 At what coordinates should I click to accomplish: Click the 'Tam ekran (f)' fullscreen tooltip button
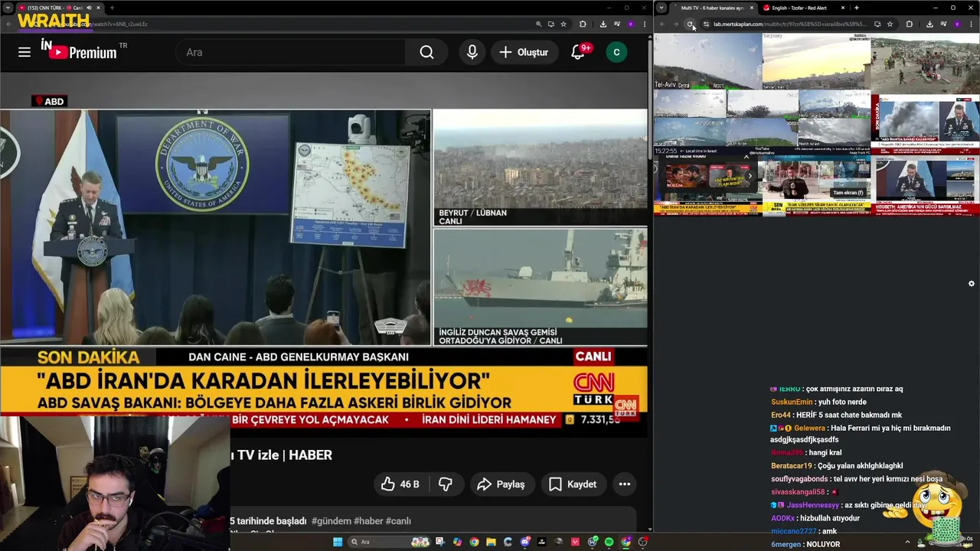(848, 193)
